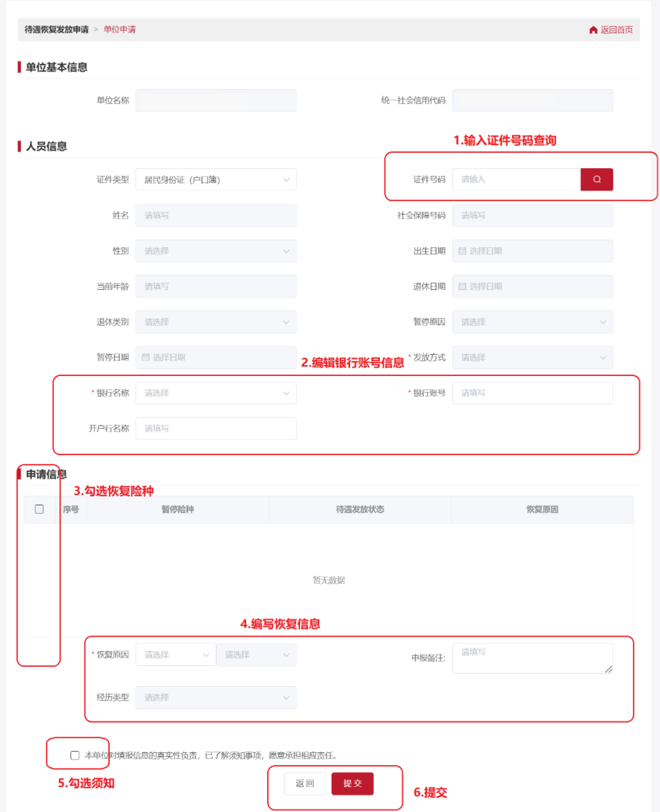Click inside the 证件号码 input field
This screenshot has height=812, width=660.
point(515,179)
